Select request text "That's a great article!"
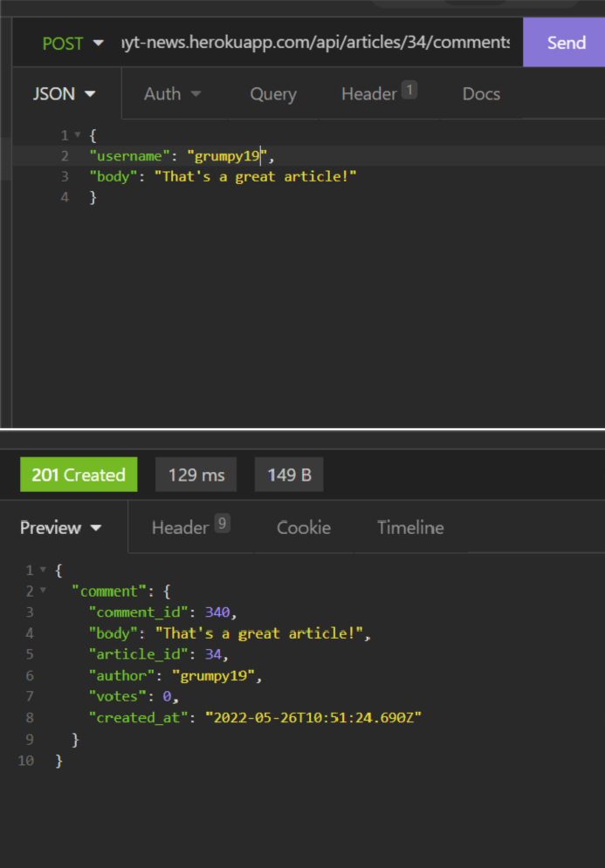The width and height of the screenshot is (605, 868). 256,177
